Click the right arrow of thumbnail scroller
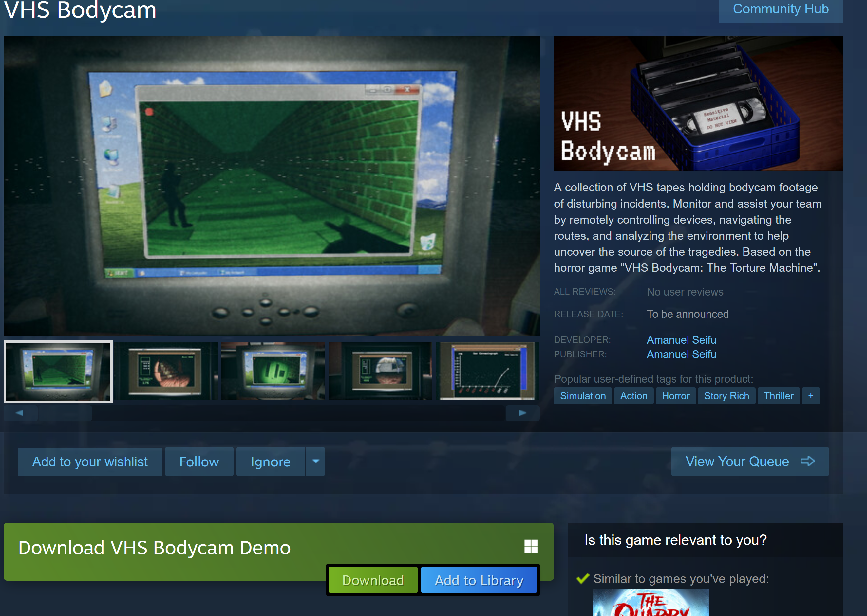 523,413
